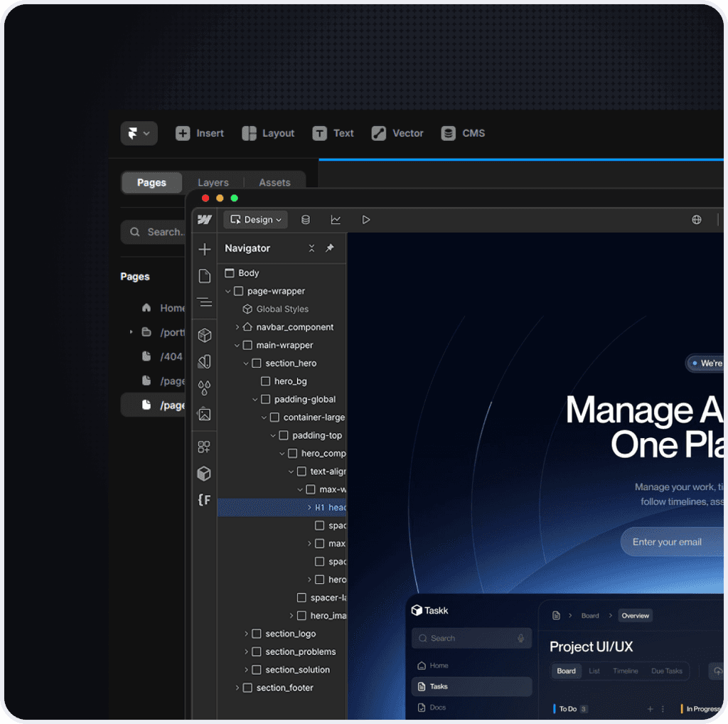Open the Design mode dropdown
The width and height of the screenshot is (728, 724).
[x=256, y=220]
